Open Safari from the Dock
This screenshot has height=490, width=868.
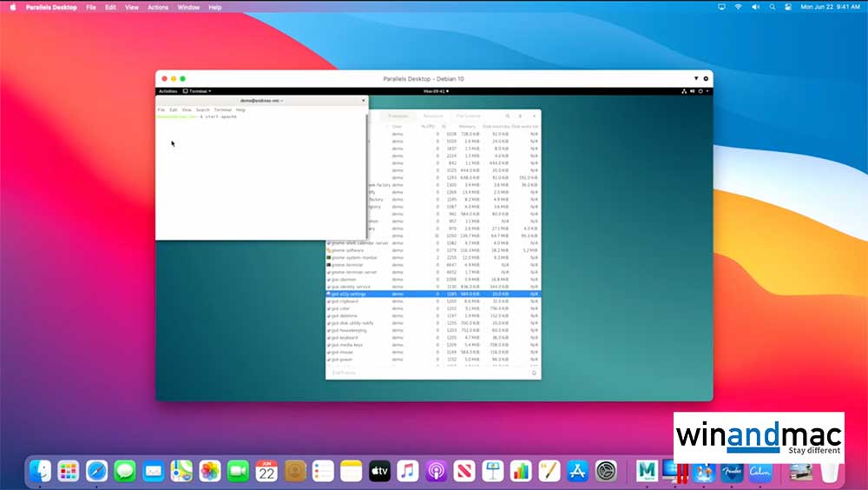pyautogui.click(x=96, y=472)
